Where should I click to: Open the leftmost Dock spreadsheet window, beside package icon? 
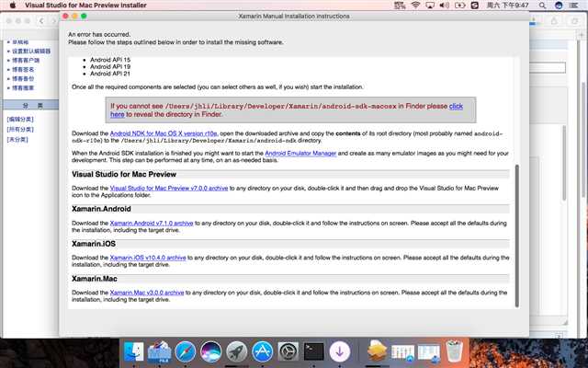[402, 353]
